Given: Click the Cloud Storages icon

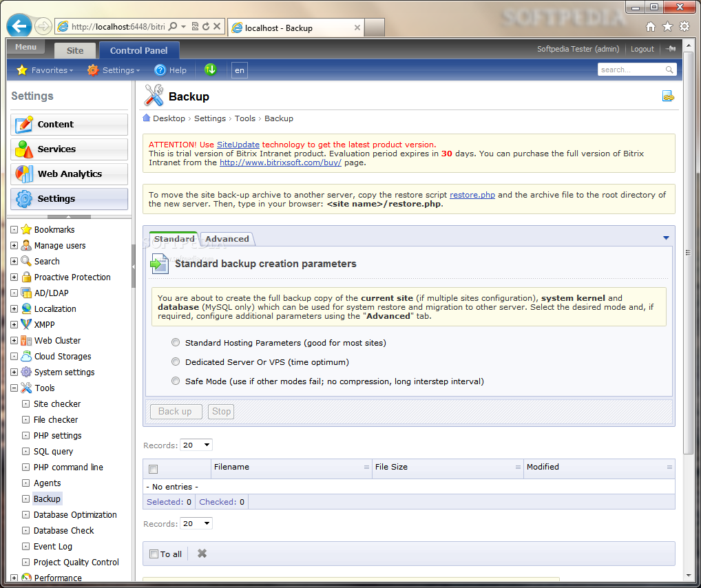Looking at the screenshot, I should coord(26,357).
